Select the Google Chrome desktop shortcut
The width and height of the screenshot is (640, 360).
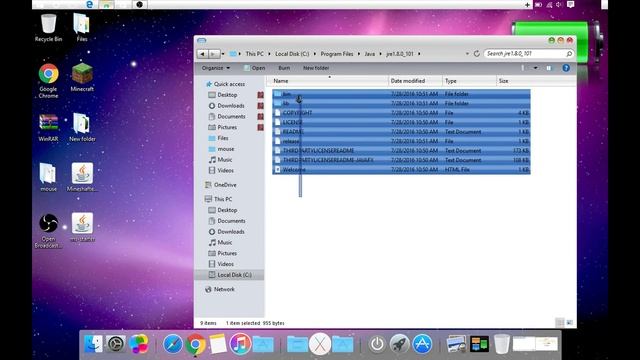point(48,80)
